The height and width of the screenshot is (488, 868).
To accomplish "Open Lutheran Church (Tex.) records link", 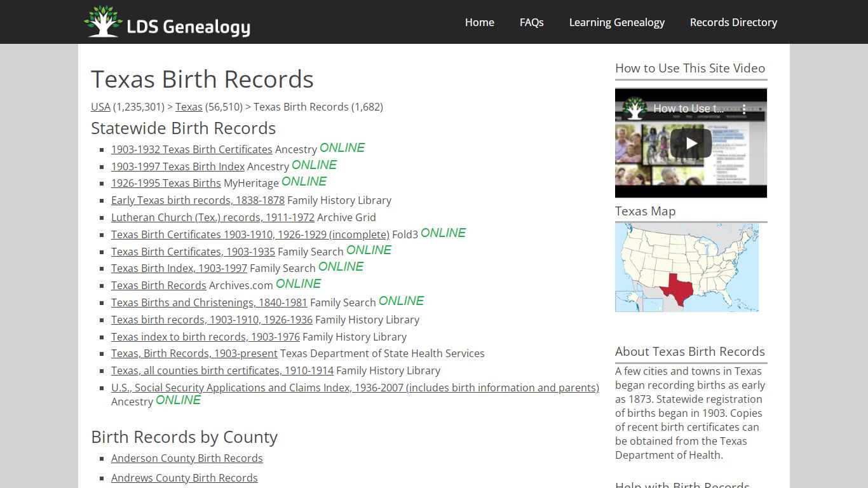I will (213, 217).
